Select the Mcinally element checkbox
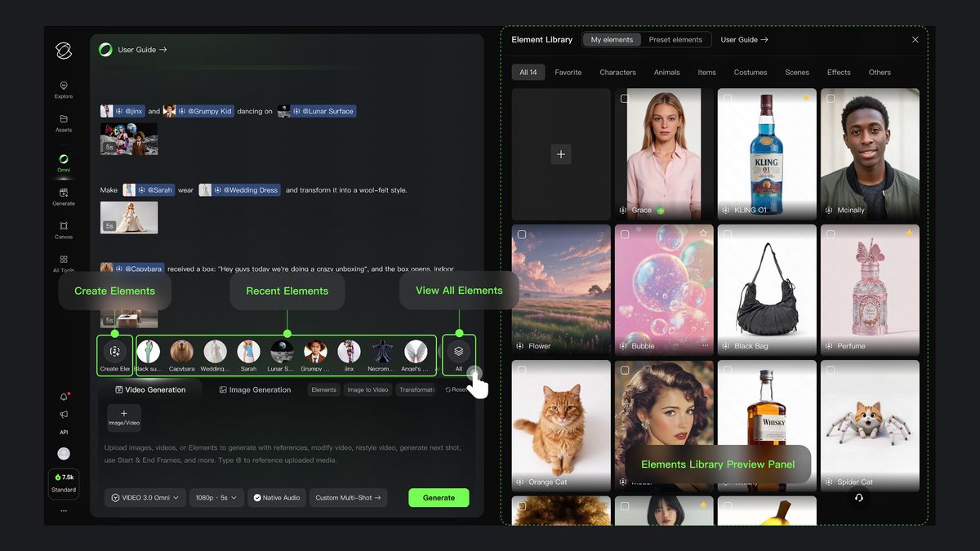Screen dimensions: 980x551 tap(831, 99)
